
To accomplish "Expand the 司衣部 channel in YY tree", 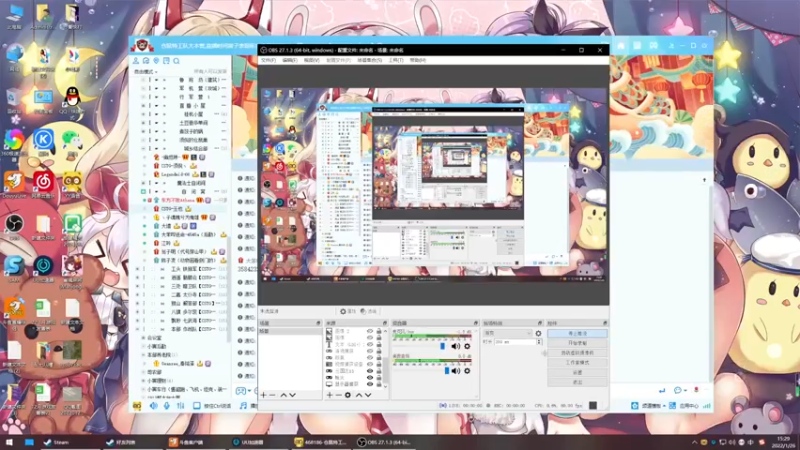I will pos(143,372).
